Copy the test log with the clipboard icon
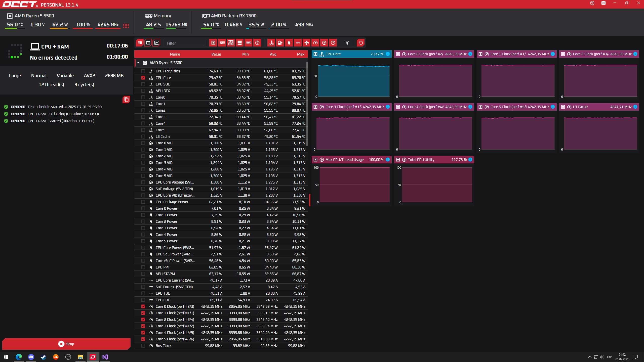Screen dimensions: 644x362 click(126, 100)
